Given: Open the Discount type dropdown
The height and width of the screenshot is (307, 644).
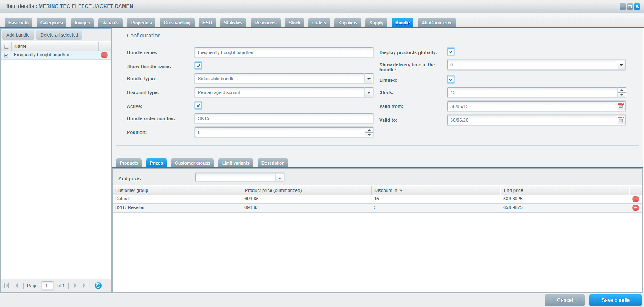Looking at the screenshot, I should click(x=368, y=92).
